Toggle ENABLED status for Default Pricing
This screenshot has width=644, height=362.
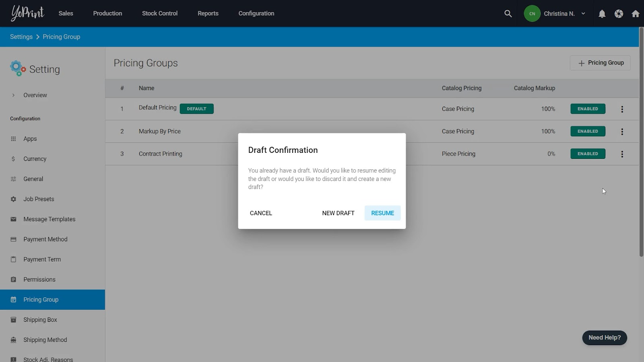click(x=588, y=109)
